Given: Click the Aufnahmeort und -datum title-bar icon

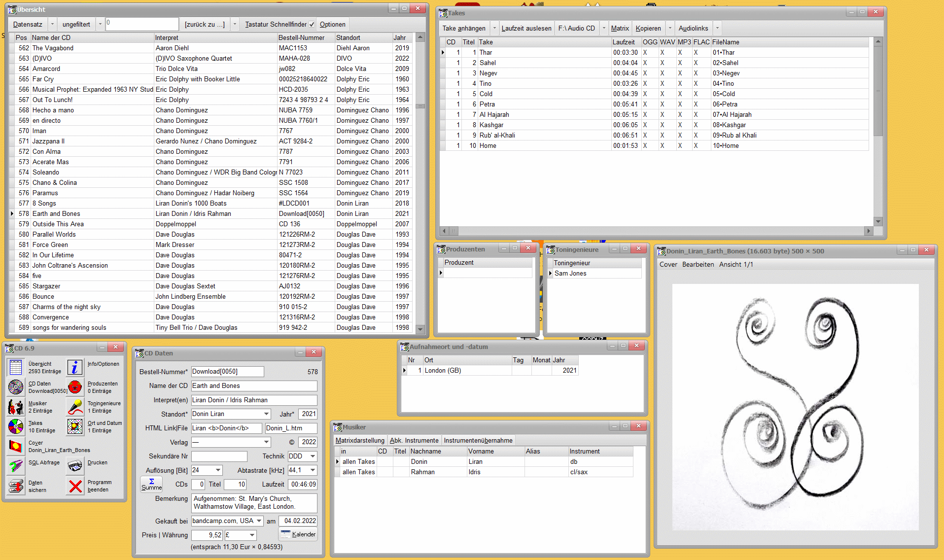Looking at the screenshot, I should tap(404, 347).
